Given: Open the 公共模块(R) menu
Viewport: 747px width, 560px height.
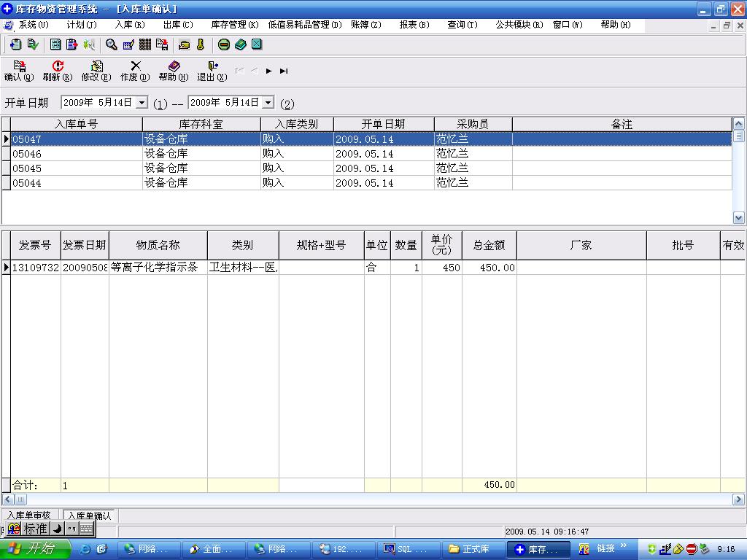Looking at the screenshot, I should pyautogui.click(x=519, y=25).
